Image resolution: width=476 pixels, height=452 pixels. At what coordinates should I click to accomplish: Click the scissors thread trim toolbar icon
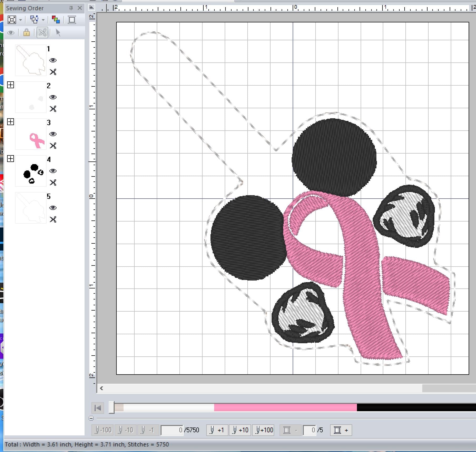pyautogui.click(x=42, y=33)
